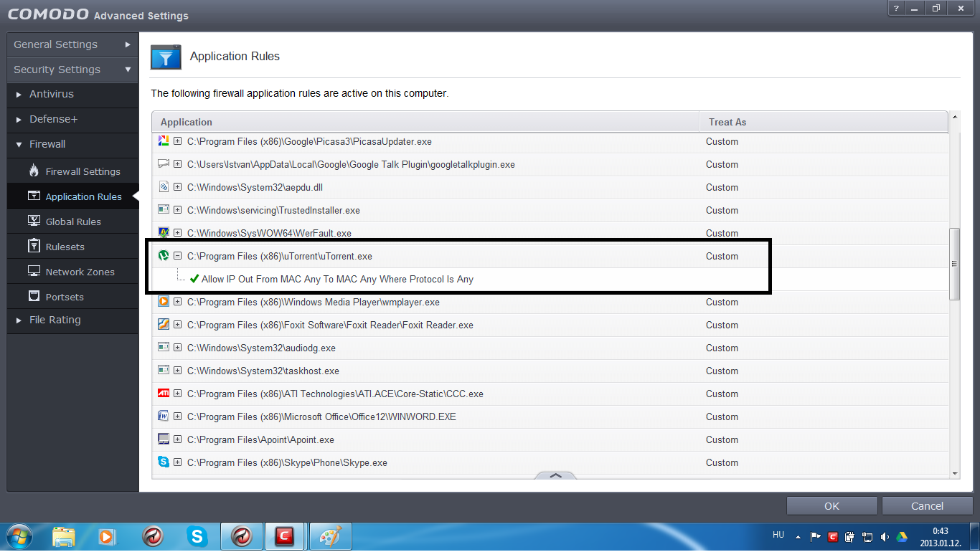The image size is (980, 552).
Task: Open Windows Explorer from the taskbar
Action: tap(64, 536)
